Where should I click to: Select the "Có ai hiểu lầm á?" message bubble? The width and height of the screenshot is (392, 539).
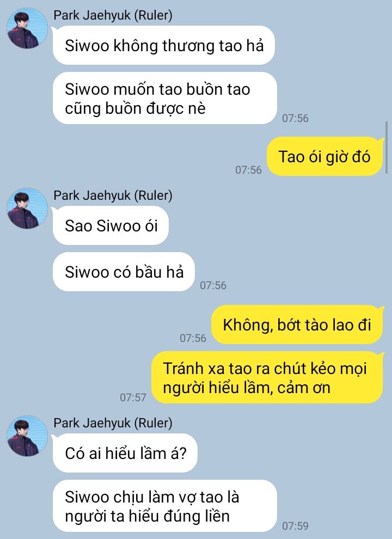click(x=125, y=453)
